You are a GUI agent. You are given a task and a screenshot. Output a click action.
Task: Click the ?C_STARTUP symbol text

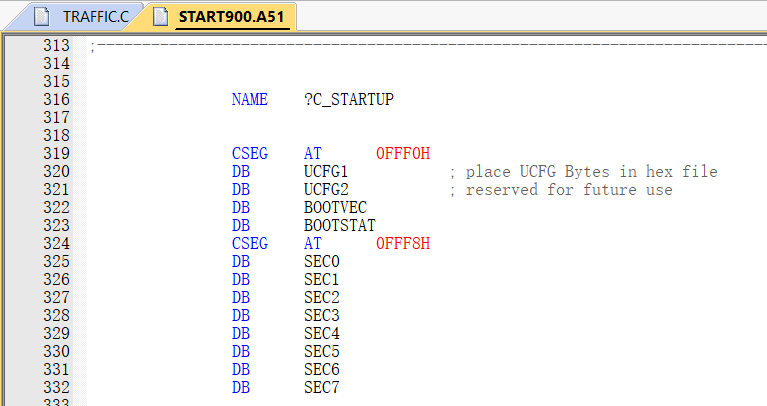coord(349,99)
